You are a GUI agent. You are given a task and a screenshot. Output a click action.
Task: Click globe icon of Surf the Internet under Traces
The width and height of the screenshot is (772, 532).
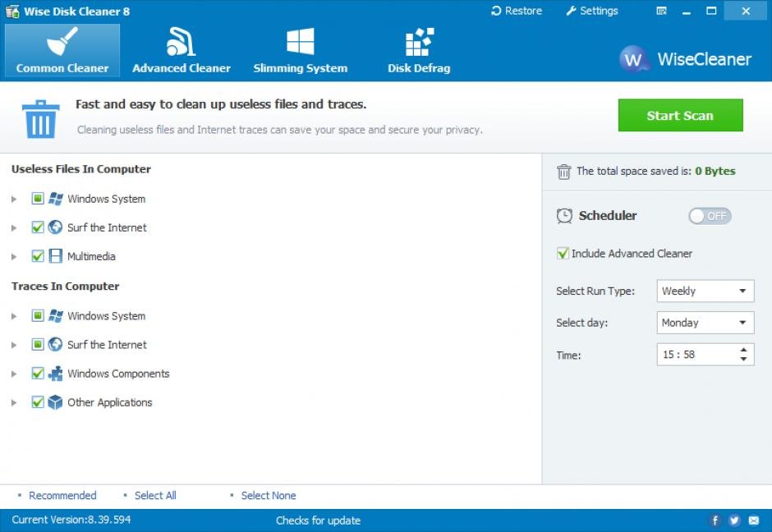point(55,345)
